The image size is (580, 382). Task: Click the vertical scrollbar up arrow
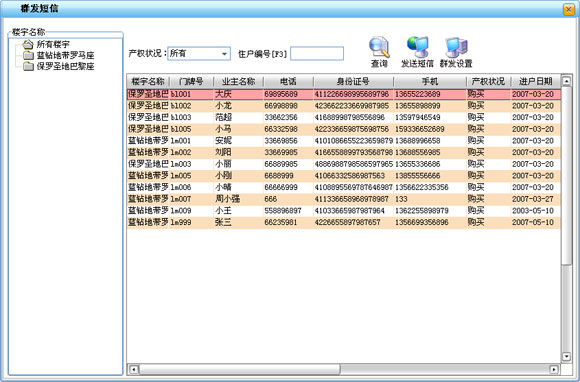coord(566,81)
